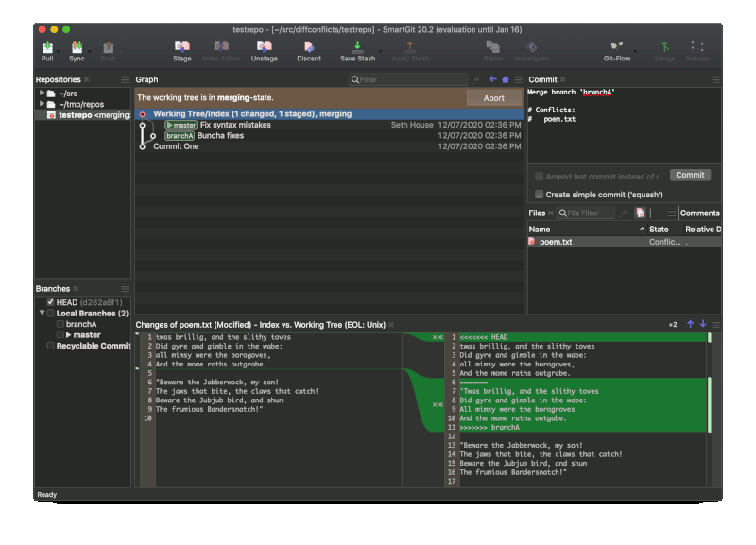Click the Push toolbar icon

(108, 47)
